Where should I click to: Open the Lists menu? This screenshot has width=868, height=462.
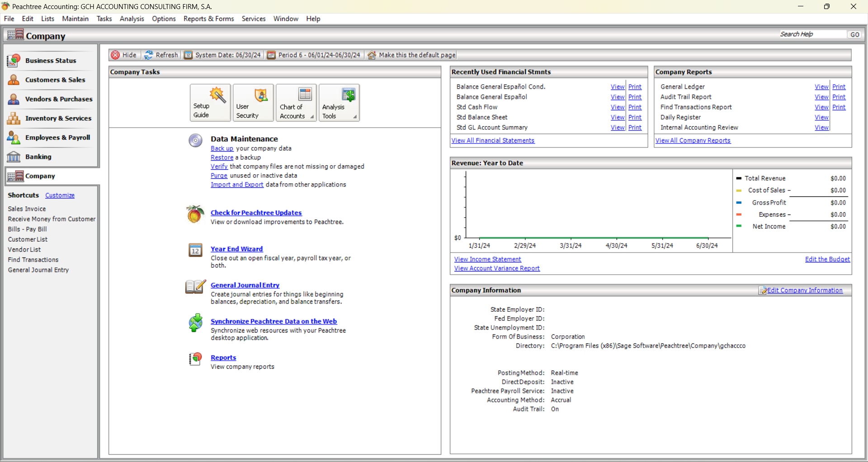47,19
